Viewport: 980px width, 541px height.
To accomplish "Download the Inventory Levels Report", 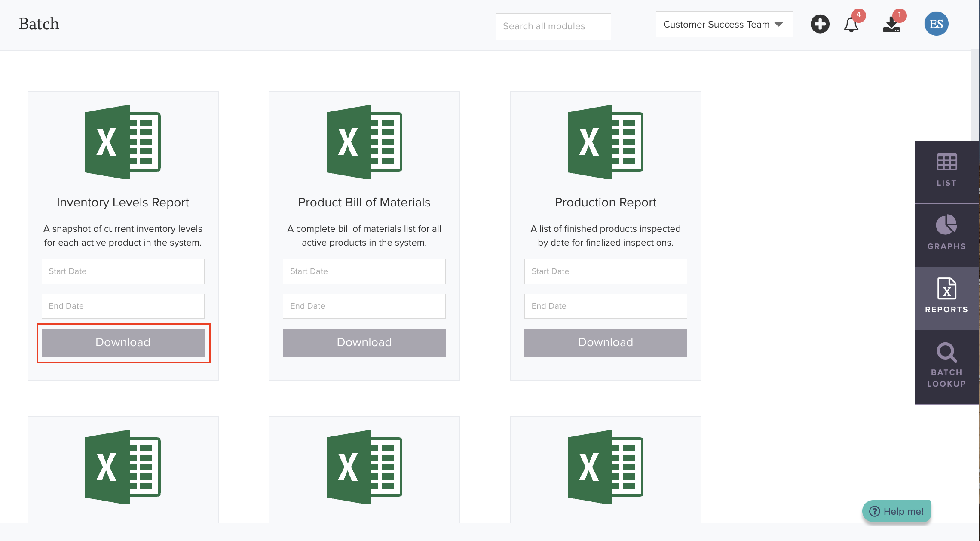I will click(123, 342).
